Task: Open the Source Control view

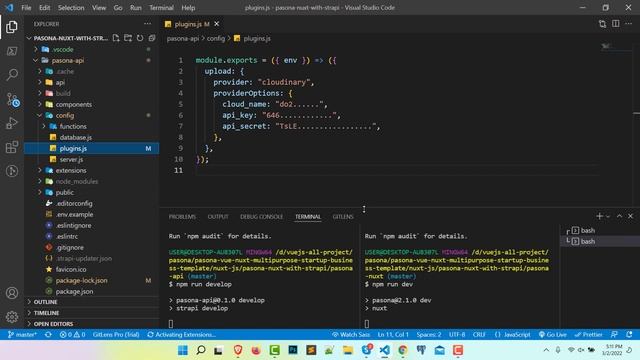Action: point(13,100)
